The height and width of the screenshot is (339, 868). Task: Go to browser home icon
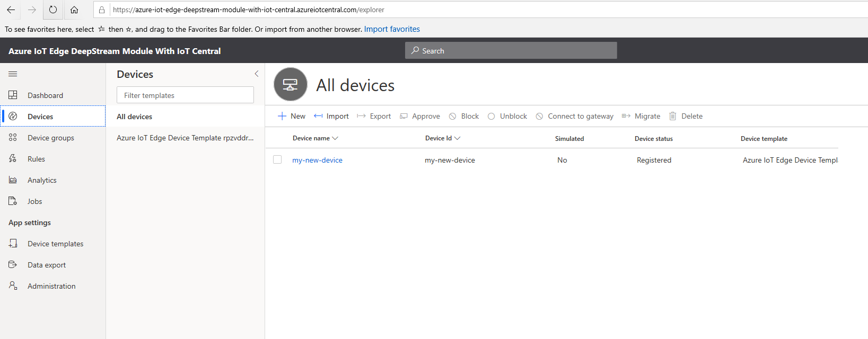click(x=74, y=10)
